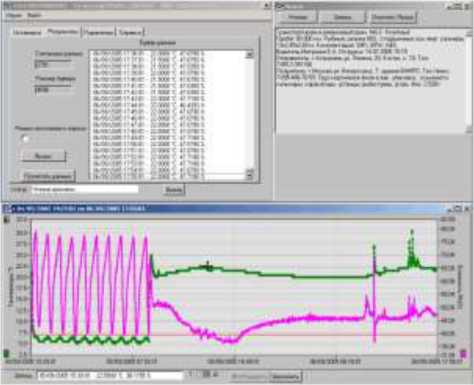
Task: Click the magenta series marker below the right axis
Action: pyautogui.click(x=463, y=354)
